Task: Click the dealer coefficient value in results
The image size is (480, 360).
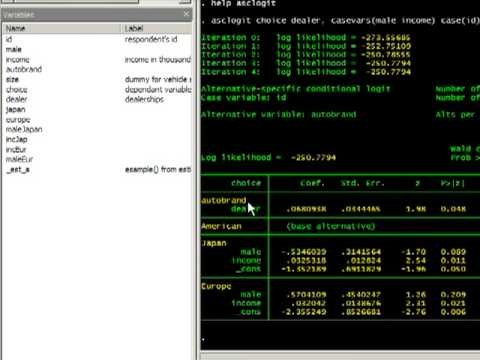Action: pos(306,209)
